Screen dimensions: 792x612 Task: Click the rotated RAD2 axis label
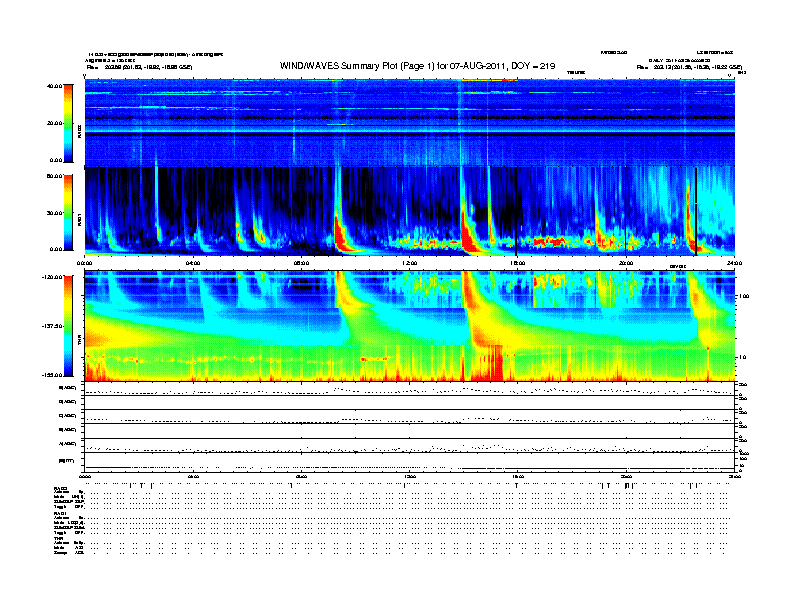pyautogui.click(x=79, y=132)
